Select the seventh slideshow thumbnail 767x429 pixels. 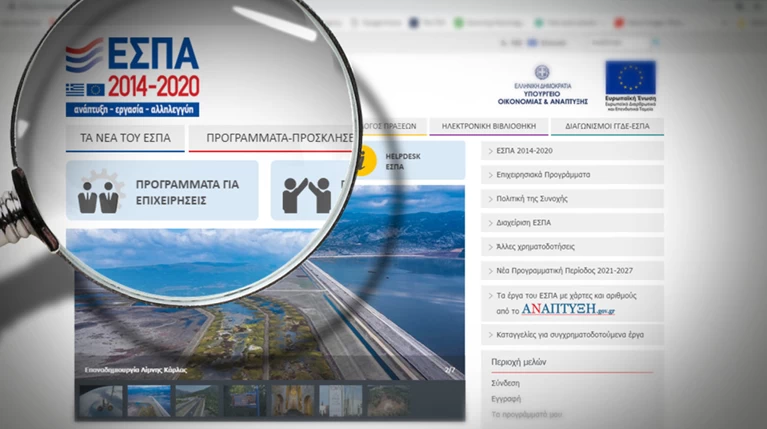tap(388, 401)
